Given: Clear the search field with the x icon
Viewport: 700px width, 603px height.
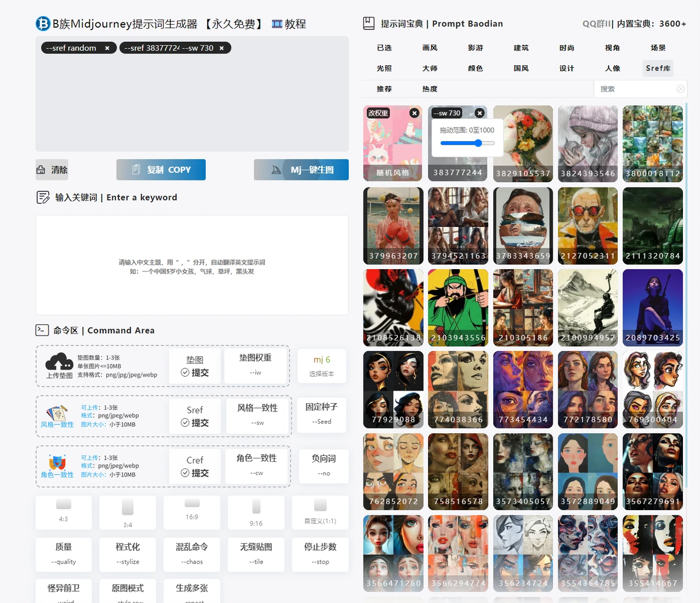Looking at the screenshot, I should pyautogui.click(x=681, y=89).
